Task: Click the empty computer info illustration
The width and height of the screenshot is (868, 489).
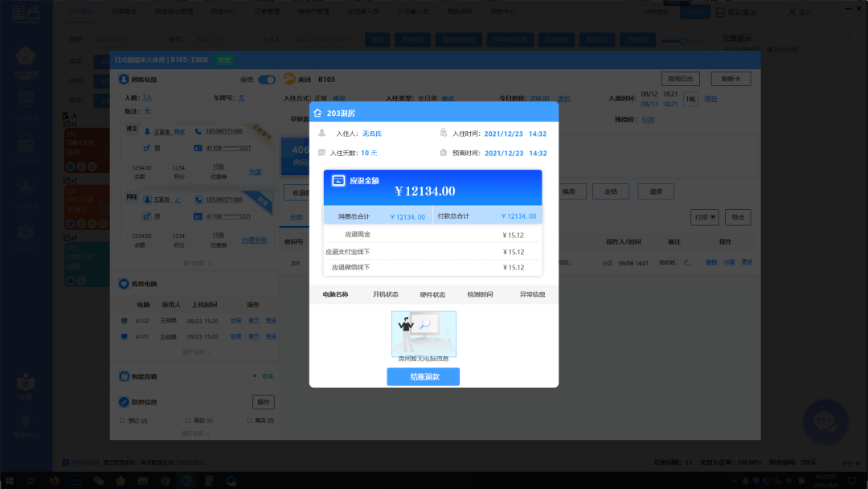Action: (x=424, y=334)
